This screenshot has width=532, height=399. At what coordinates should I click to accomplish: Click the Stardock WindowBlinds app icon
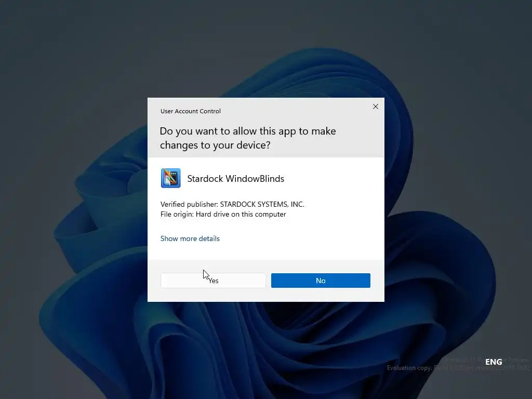tap(170, 178)
